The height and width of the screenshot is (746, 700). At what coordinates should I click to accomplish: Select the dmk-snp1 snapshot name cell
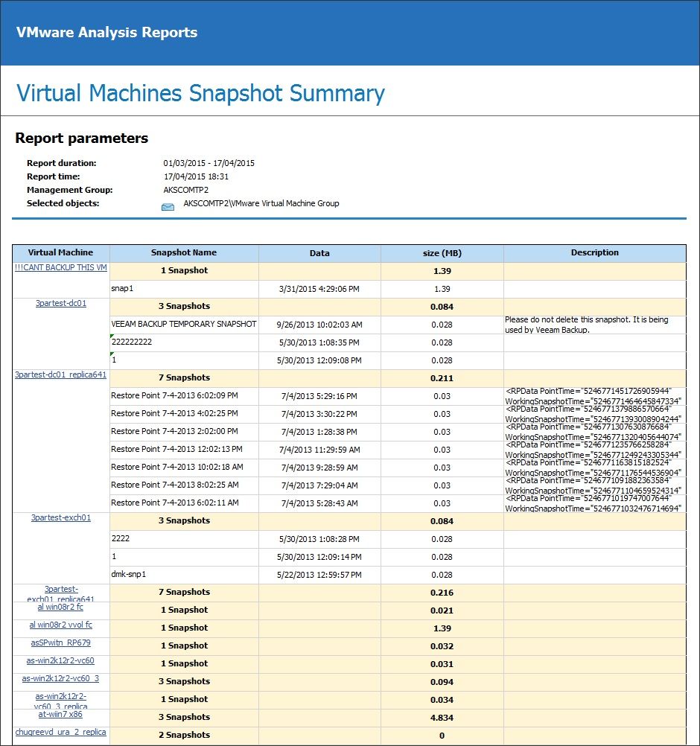click(x=184, y=574)
